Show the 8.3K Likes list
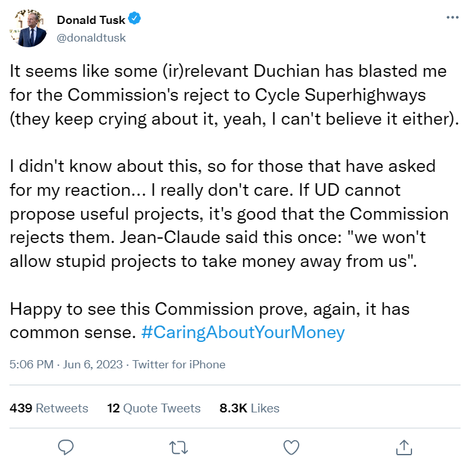This screenshot has width=470, height=476. tap(249, 408)
